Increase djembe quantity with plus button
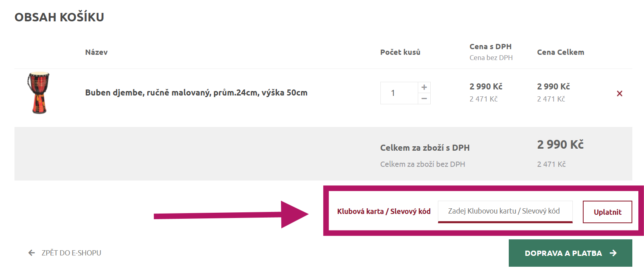This screenshot has width=644, height=276. (x=424, y=87)
